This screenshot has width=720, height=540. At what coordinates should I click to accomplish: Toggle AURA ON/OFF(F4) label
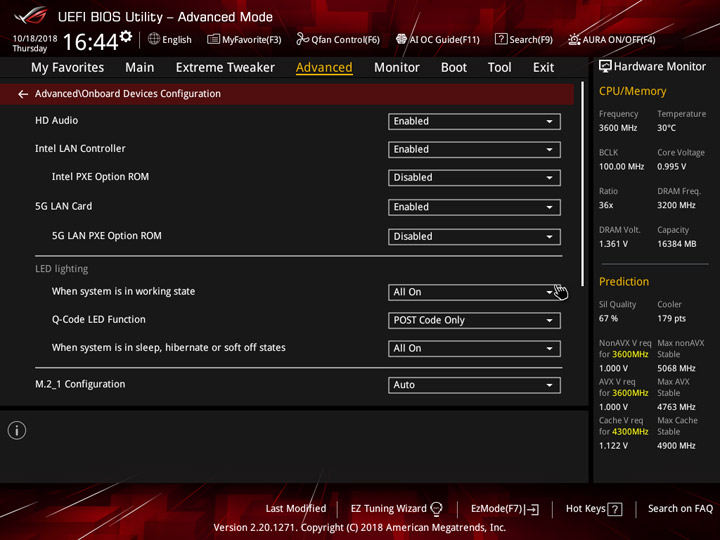click(619, 40)
